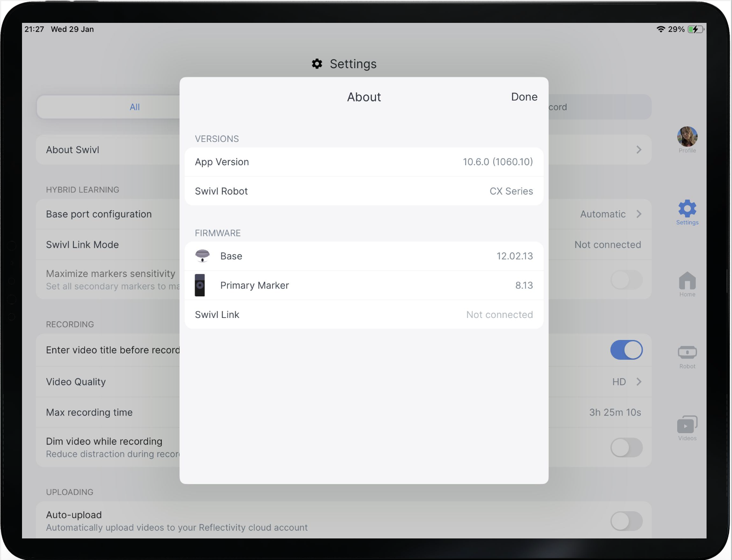732x560 pixels.
Task: Enable Dim video while recording toggle
Action: pos(626,447)
